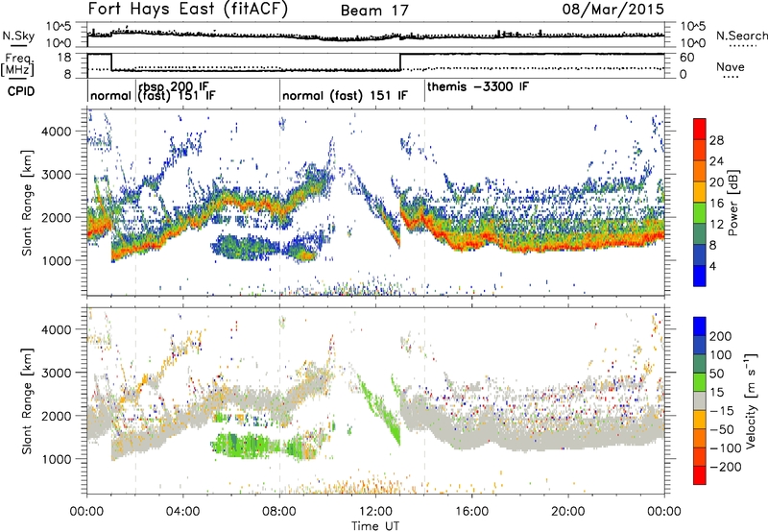The image size is (768, 532).
Task: Click the "themis -3300 IF" CPID entry
Action: tap(478, 86)
